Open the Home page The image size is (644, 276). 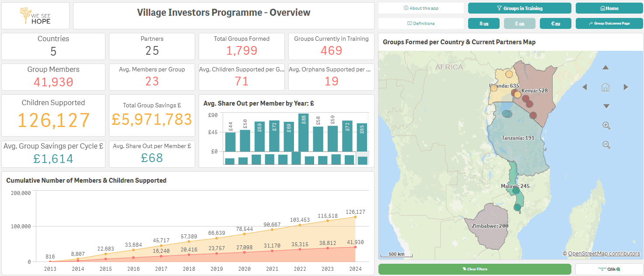(x=609, y=8)
